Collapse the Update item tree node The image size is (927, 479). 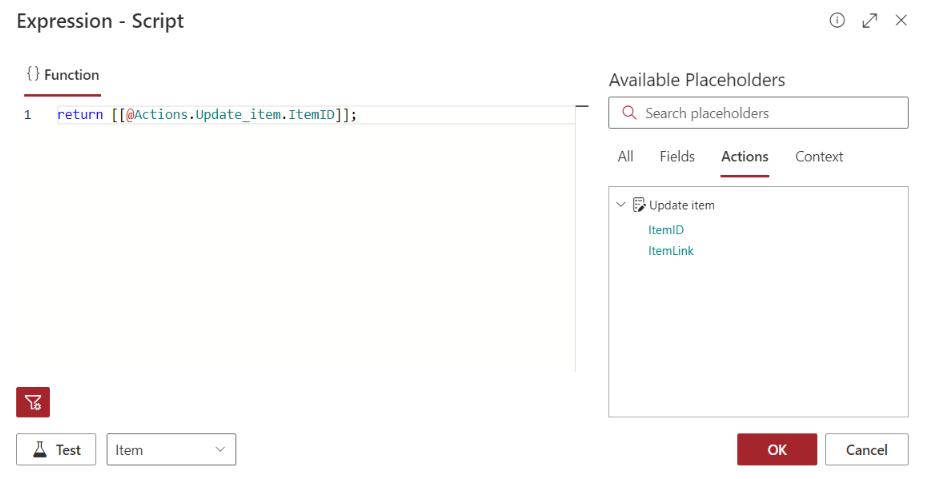pyautogui.click(x=622, y=205)
